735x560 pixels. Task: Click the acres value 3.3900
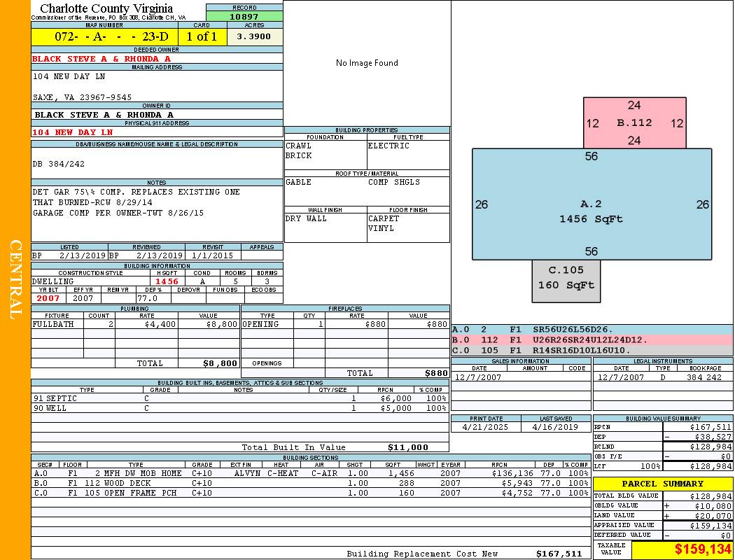tap(253, 36)
